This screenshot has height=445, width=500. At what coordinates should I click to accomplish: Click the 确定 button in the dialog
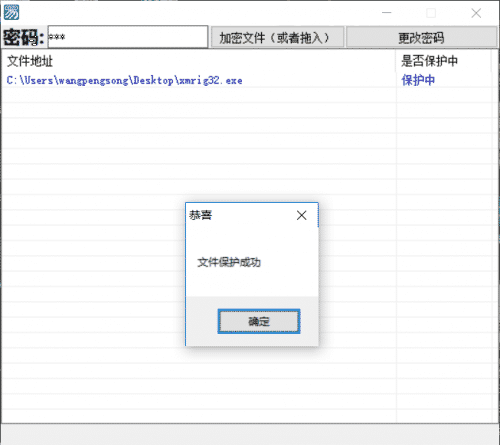click(259, 321)
